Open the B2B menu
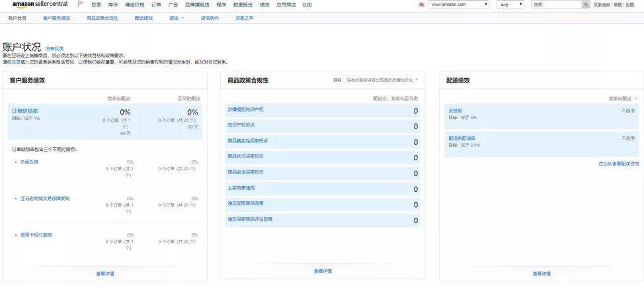The width and height of the screenshot is (644, 288). (x=307, y=5)
